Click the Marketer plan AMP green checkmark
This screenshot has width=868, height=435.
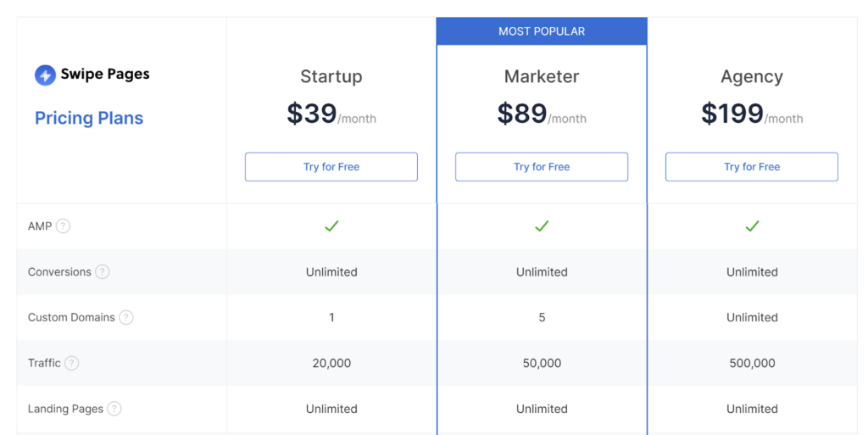(542, 226)
